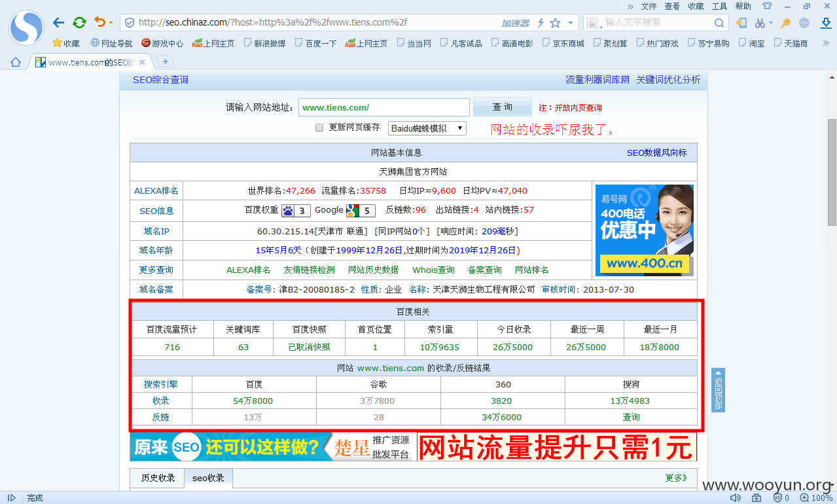This screenshot has height=504, width=837.
Task: Open a new tab with plus button
Action: tap(166, 62)
